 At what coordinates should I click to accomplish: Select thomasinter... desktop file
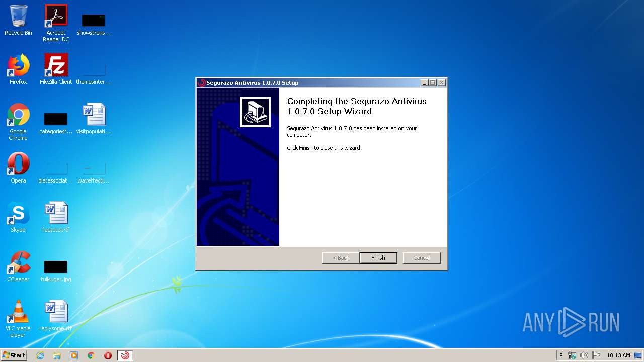point(94,73)
